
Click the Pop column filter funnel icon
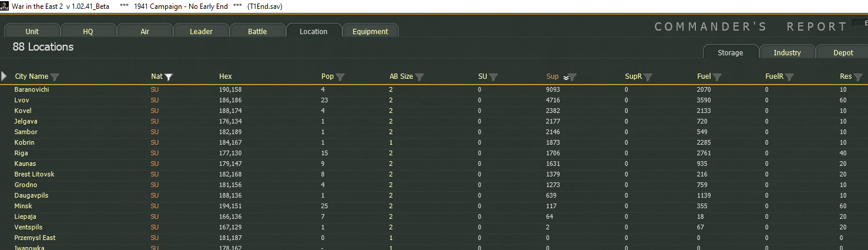coord(340,77)
